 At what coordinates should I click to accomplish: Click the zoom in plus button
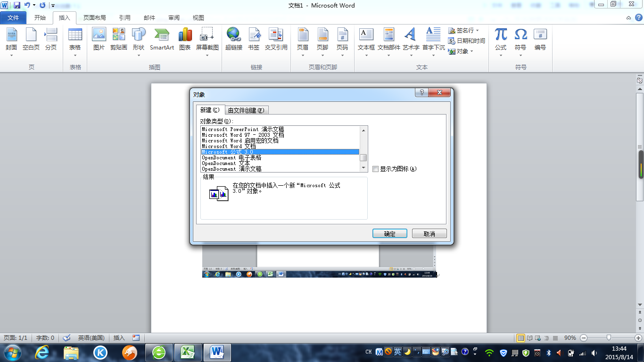[638, 338]
